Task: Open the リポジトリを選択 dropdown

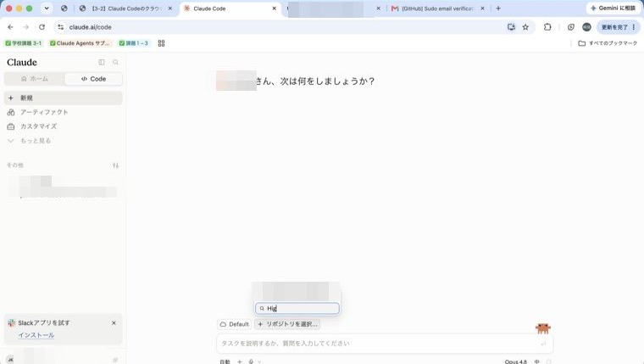Action: (x=287, y=324)
